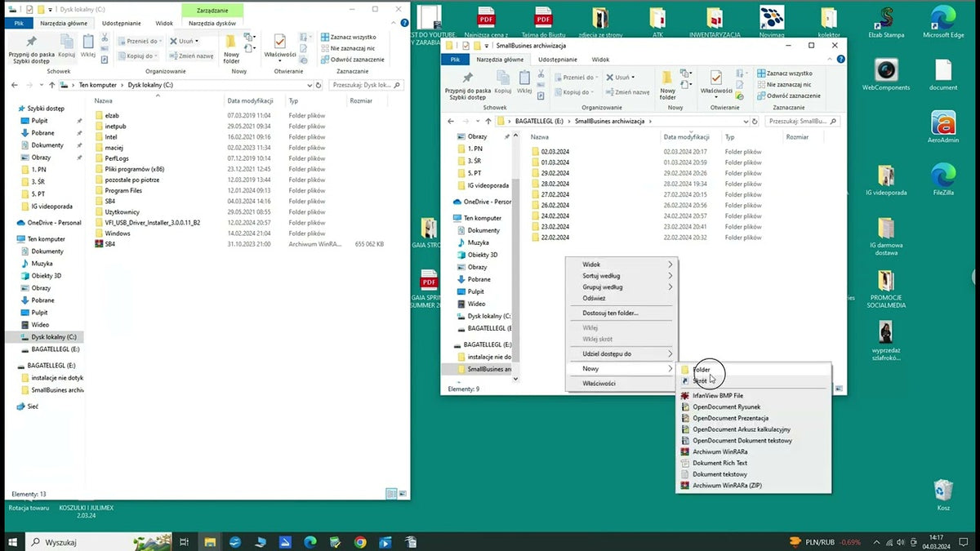Switch to Widok tab in Dysk lokalny window
The width and height of the screenshot is (980, 551).
(164, 24)
